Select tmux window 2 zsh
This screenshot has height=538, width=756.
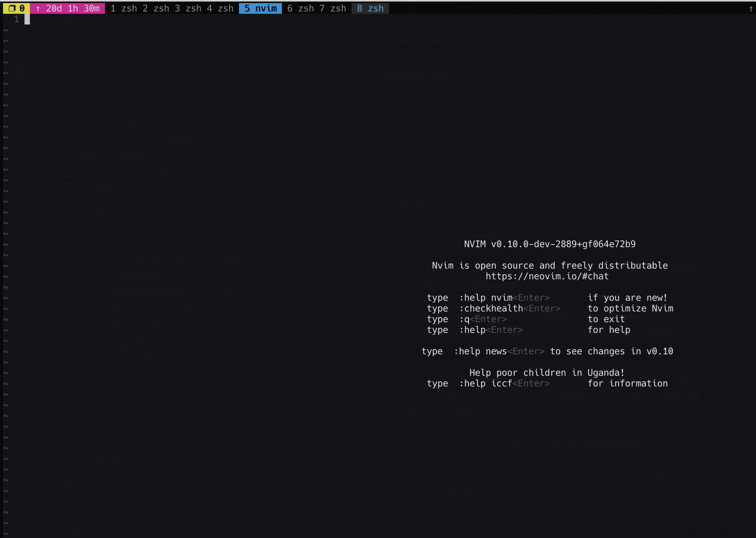[x=156, y=8]
